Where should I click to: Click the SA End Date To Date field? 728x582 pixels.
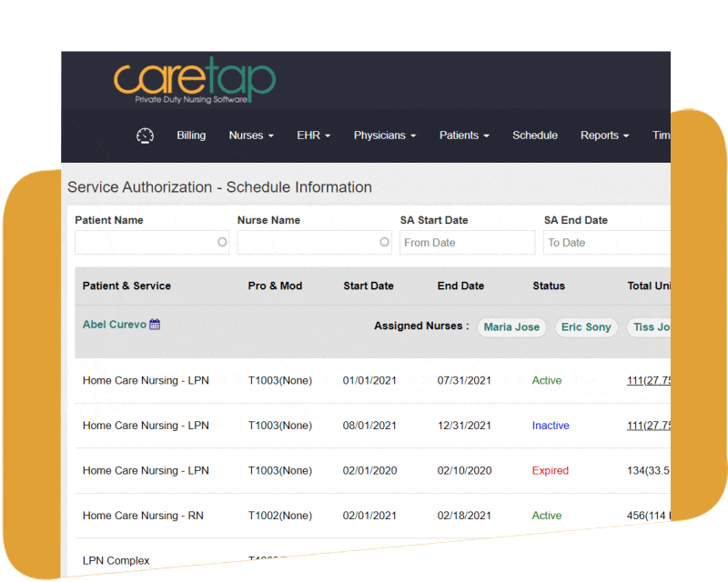[606, 243]
